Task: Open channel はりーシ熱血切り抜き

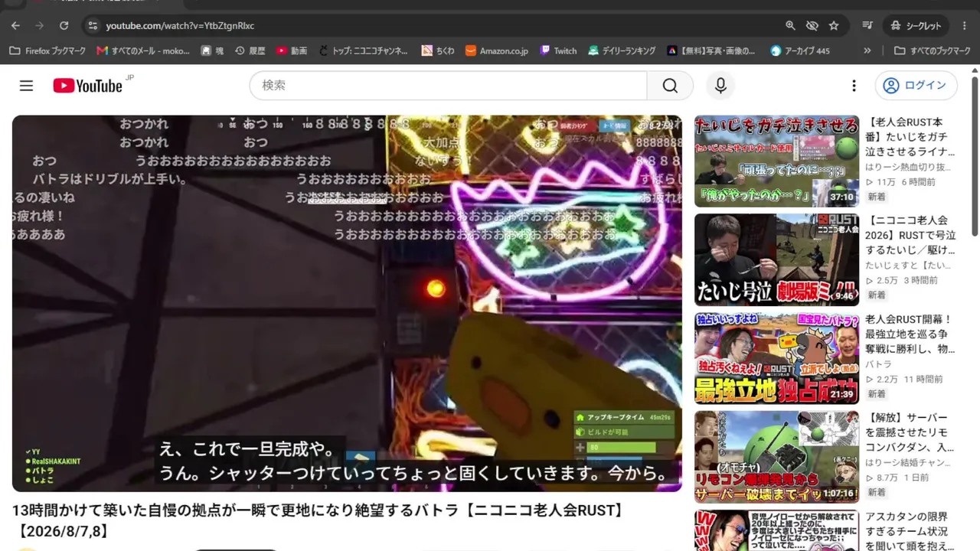Action: point(908,167)
